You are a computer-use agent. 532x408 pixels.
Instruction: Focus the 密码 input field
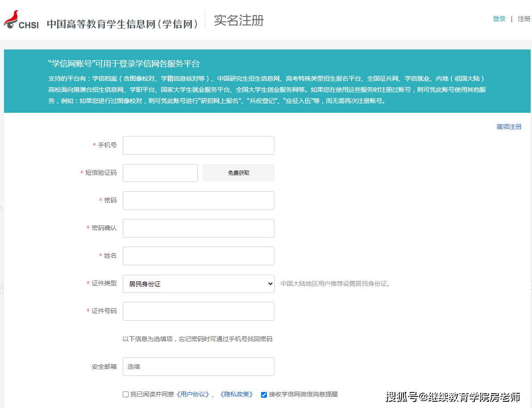[x=199, y=201]
